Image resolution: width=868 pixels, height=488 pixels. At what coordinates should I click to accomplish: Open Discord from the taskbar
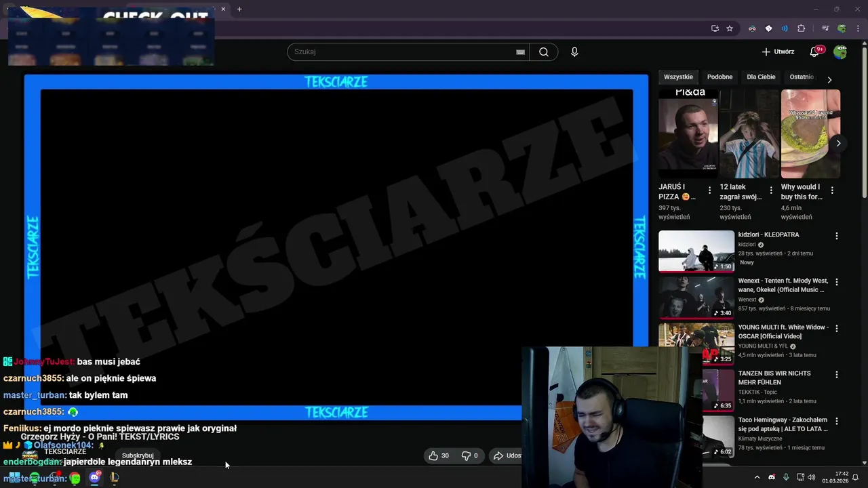coord(94,478)
